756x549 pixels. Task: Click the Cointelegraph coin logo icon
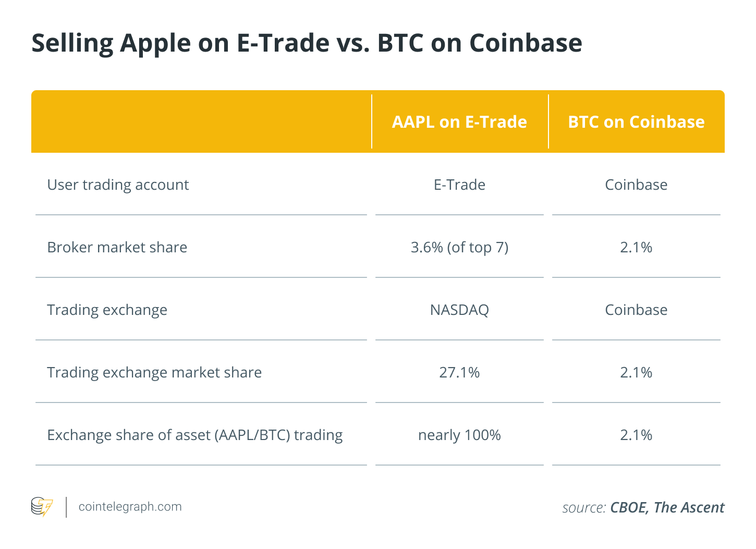coord(42,507)
